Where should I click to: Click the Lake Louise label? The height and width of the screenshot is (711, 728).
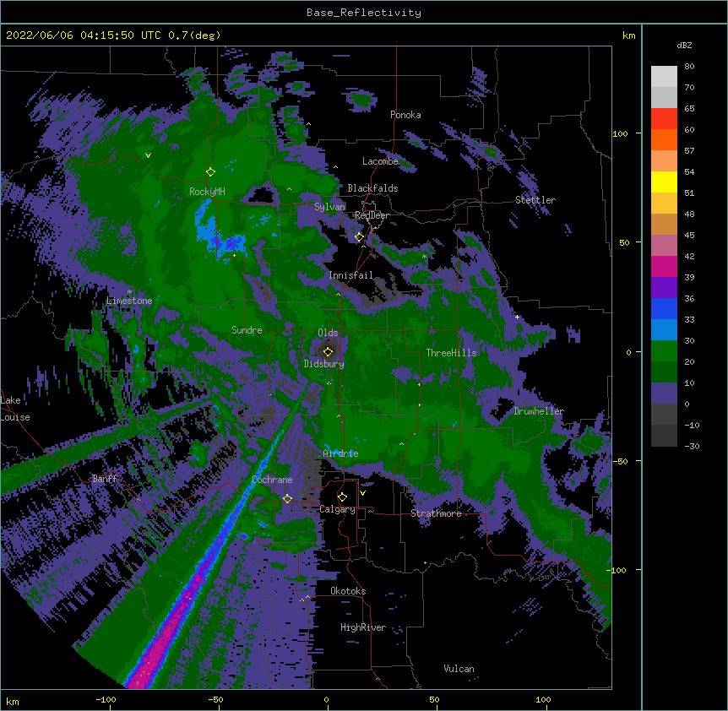point(14,409)
